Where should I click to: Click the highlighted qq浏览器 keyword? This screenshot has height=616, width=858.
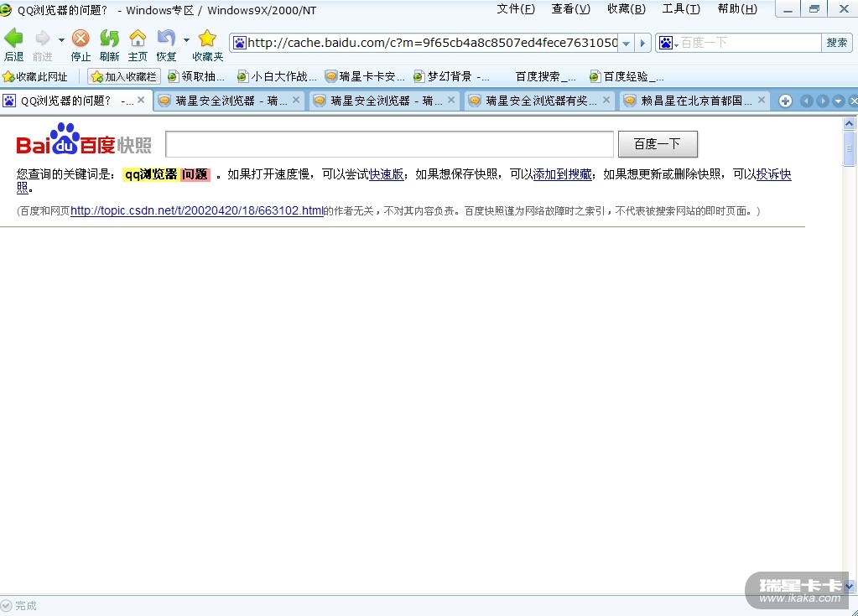point(150,174)
